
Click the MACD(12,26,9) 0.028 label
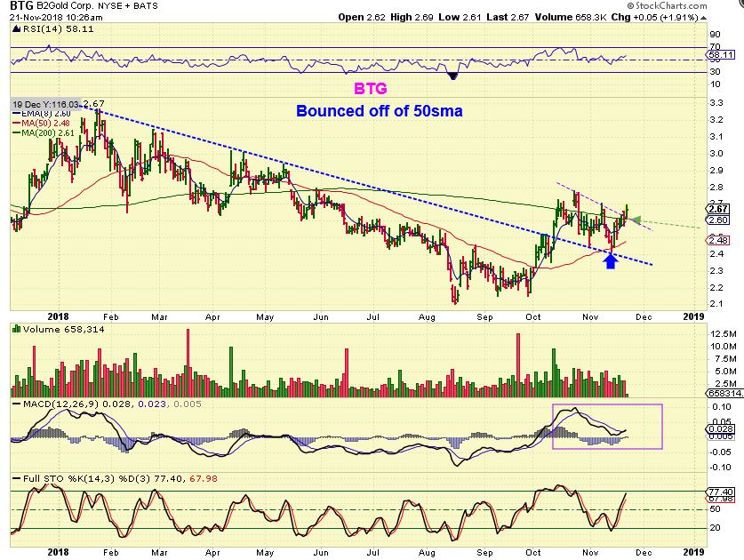click(x=78, y=404)
